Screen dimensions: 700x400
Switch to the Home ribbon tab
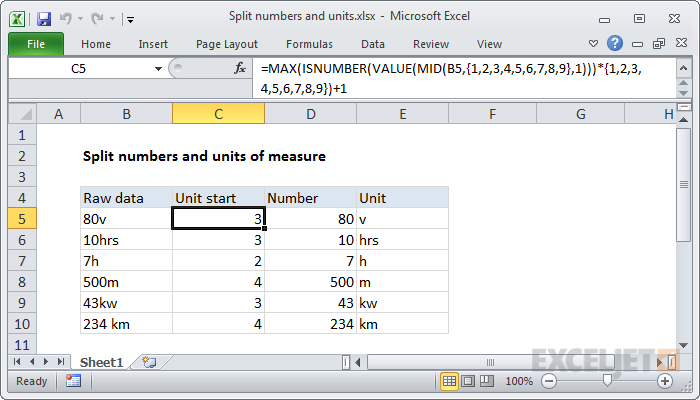click(96, 44)
